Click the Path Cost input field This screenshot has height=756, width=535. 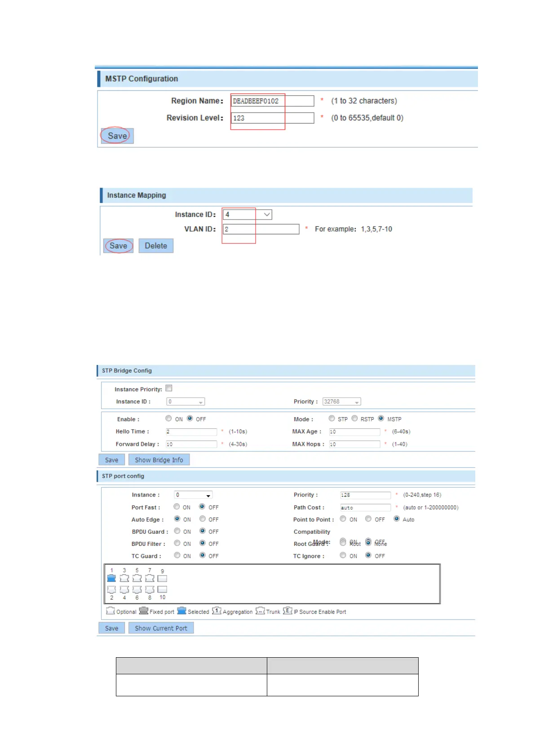click(x=365, y=507)
